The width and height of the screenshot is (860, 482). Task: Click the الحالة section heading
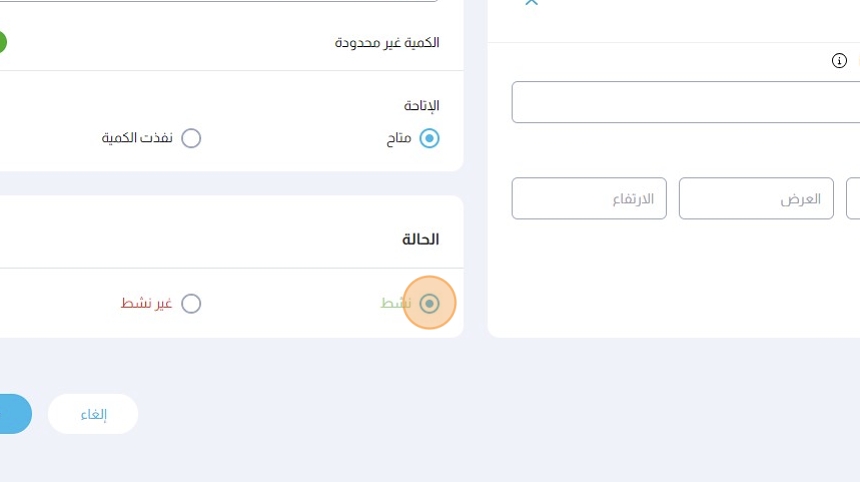click(x=420, y=239)
